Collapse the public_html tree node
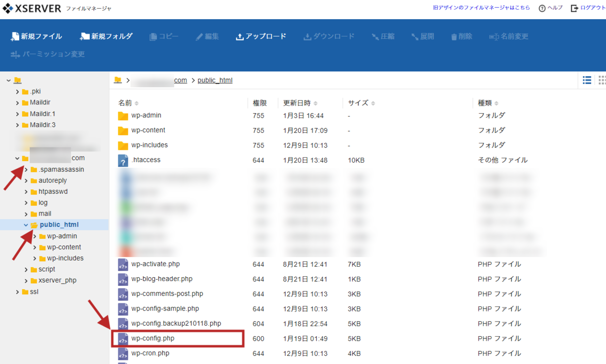This screenshot has height=364, width=606. [x=26, y=224]
